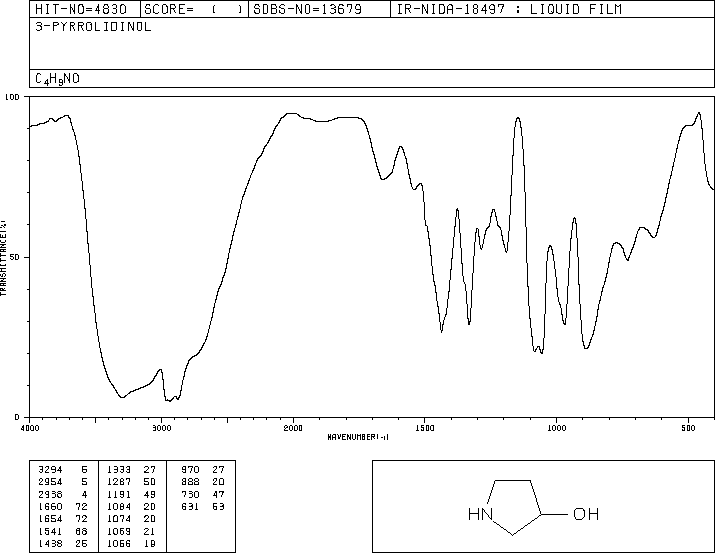Screen dimensions: 715x553
Task: Click the 50 tick label on the transmittance axis
Action: point(15,257)
